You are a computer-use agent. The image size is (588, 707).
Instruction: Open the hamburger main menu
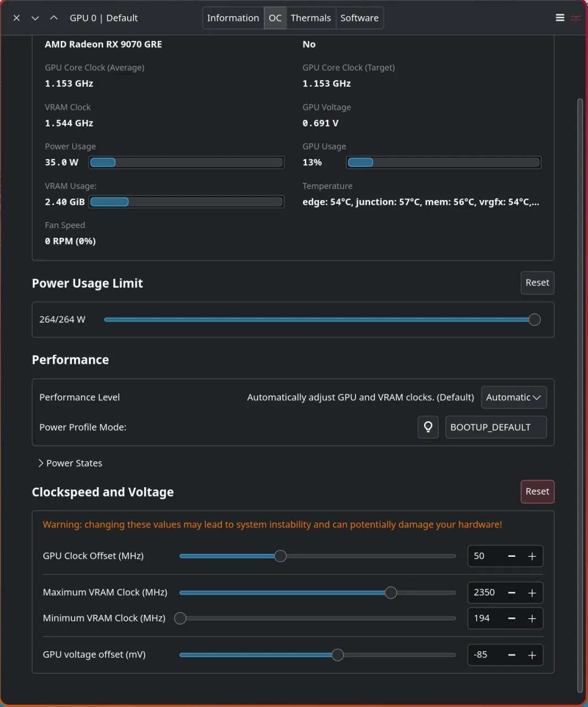pyautogui.click(x=560, y=18)
